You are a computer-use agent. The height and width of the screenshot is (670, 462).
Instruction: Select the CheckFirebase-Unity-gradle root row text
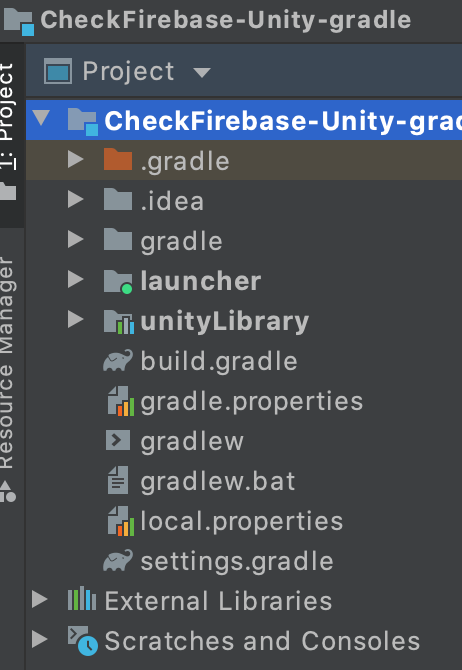point(283,121)
